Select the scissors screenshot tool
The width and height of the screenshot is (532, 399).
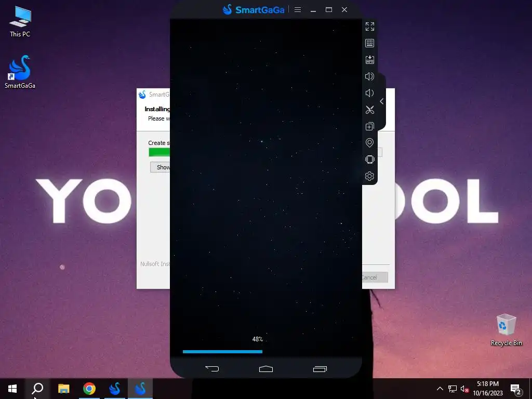coord(369,110)
